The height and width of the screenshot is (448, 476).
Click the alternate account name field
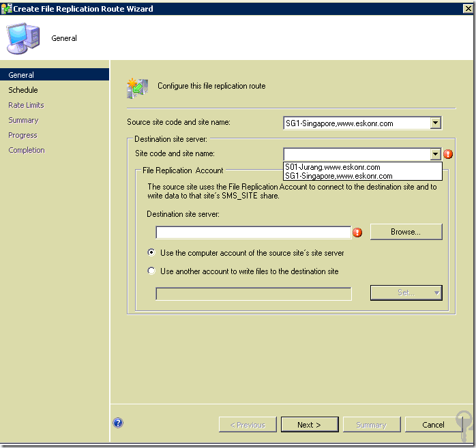(254, 294)
